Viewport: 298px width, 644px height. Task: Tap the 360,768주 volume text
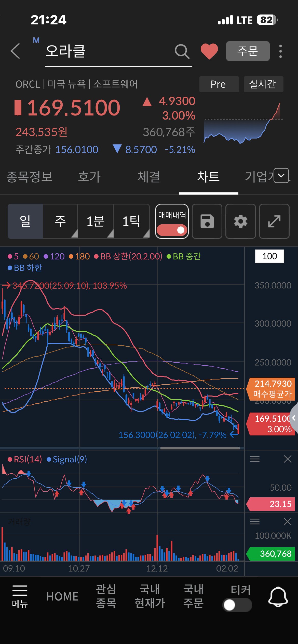point(169,132)
